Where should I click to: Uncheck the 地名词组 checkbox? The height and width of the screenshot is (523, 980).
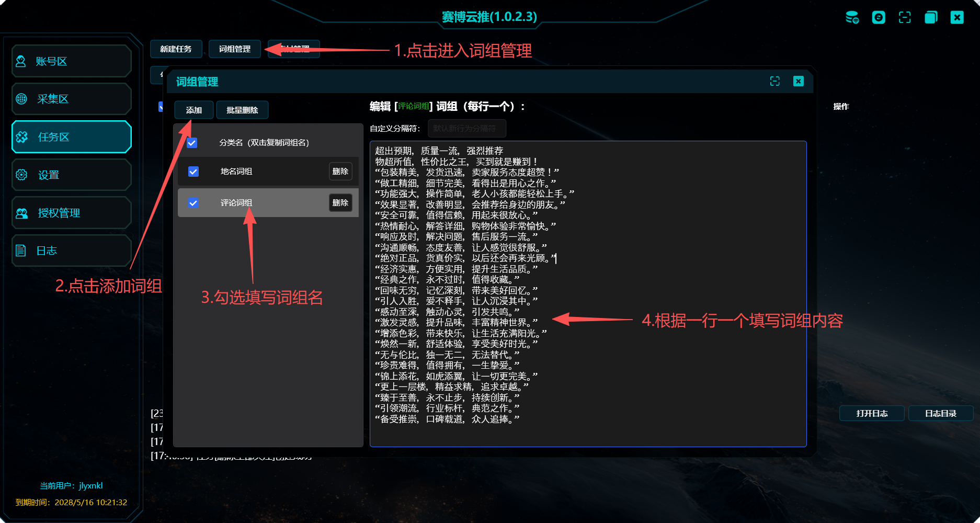pyautogui.click(x=193, y=171)
